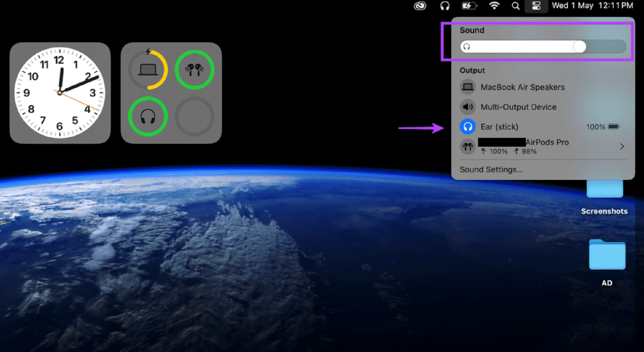Select Ear (stick) output
Viewport: 644px width, 352px height.
coord(543,127)
